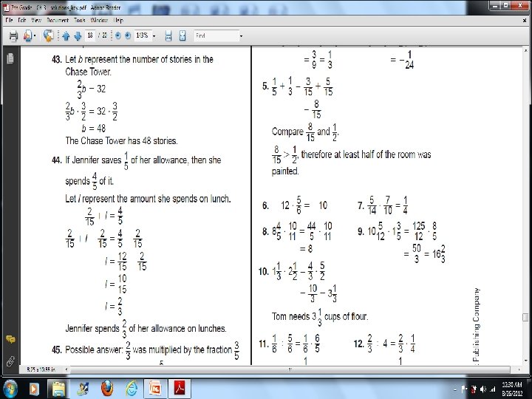Open the View menu
532x399 pixels.
tap(36, 21)
